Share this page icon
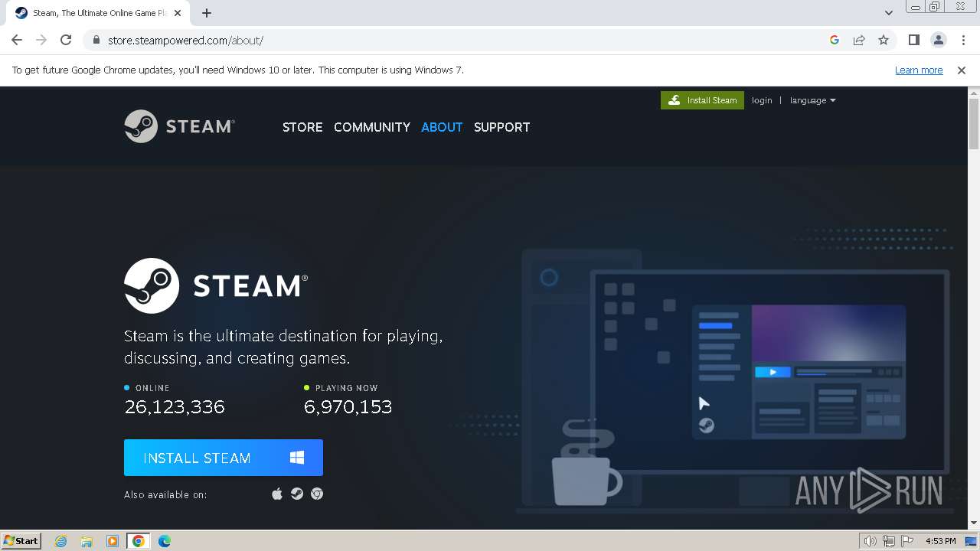The image size is (980, 551). (859, 40)
